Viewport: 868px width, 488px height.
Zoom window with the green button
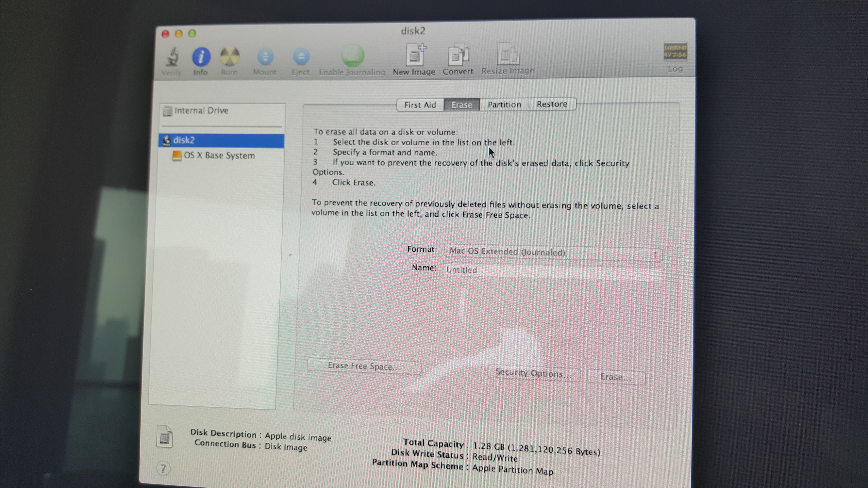coord(192,33)
